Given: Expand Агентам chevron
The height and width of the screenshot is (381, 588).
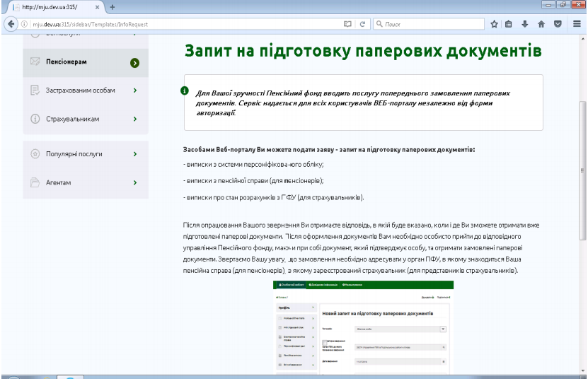Looking at the screenshot, I should point(135,182).
